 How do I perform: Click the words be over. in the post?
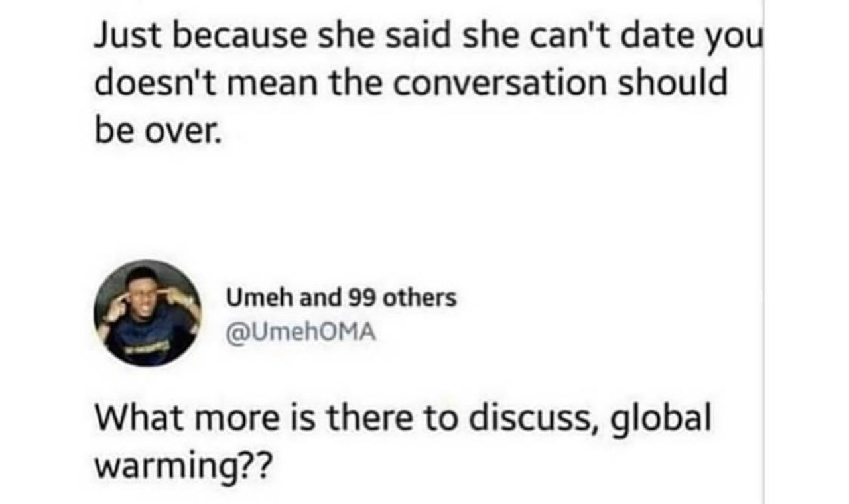pyautogui.click(x=155, y=124)
